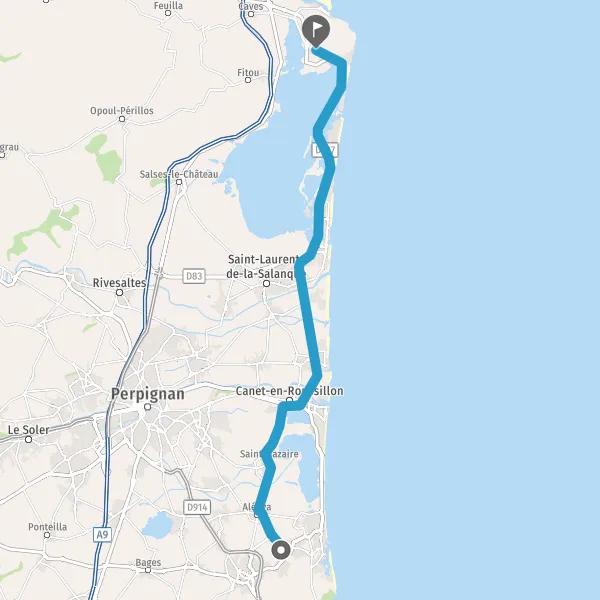
Task: Select the Opoul-Périllos label
Action: [122, 111]
